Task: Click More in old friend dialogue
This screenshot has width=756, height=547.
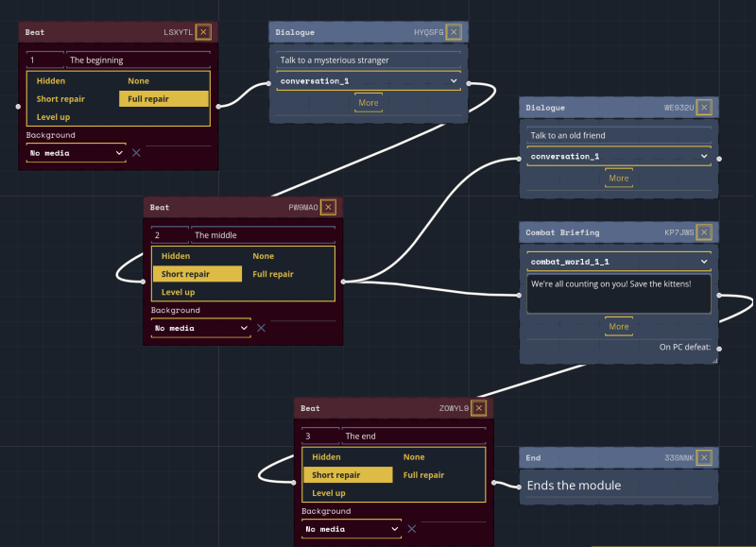Action: [x=619, y=178]
